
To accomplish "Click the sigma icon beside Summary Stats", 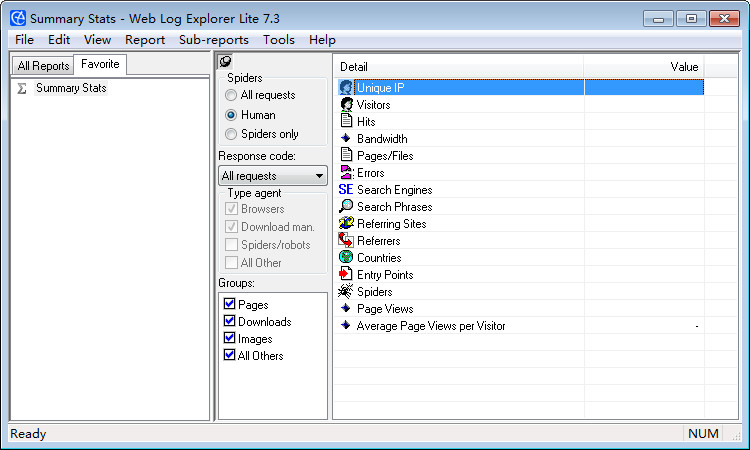I will coord(22,88).
